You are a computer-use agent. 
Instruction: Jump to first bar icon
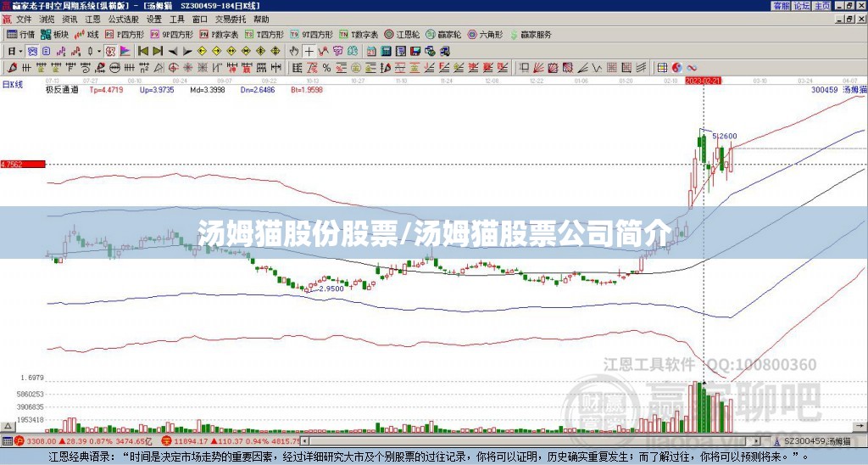point(143,52)
